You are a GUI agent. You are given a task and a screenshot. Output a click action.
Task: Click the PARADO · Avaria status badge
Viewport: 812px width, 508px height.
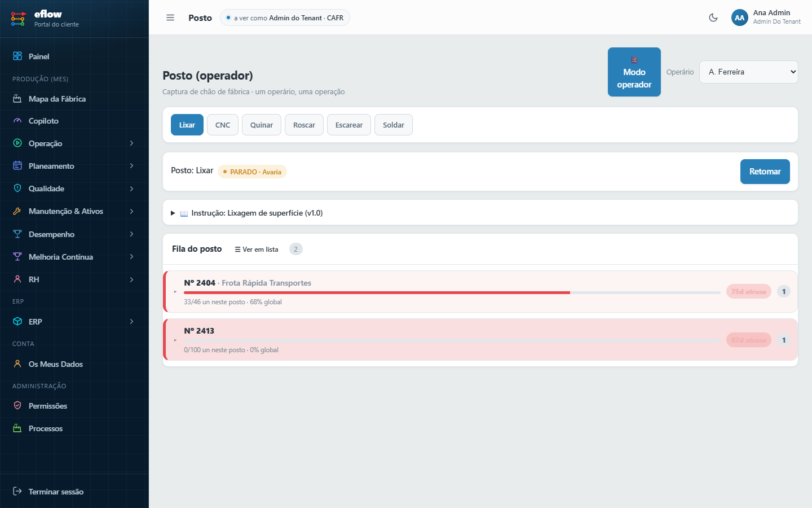click(252, 172)
